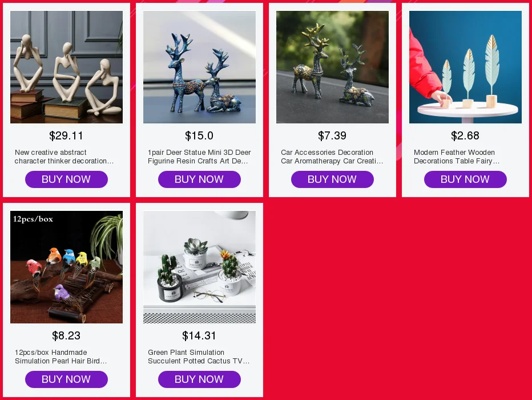Viewport: 532px width, 400px height.
Task: Buy the $14.31 green plant succulent
Action: 200,379
